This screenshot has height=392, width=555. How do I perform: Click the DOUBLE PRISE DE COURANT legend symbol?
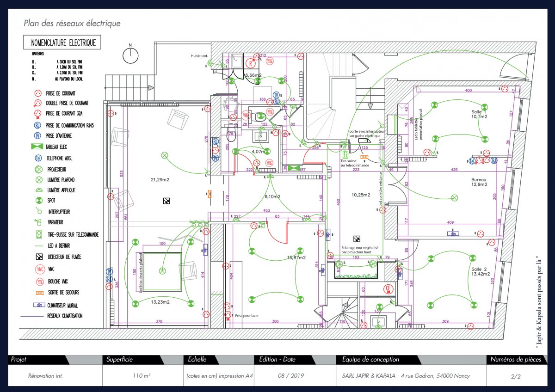tap(37, 103)
